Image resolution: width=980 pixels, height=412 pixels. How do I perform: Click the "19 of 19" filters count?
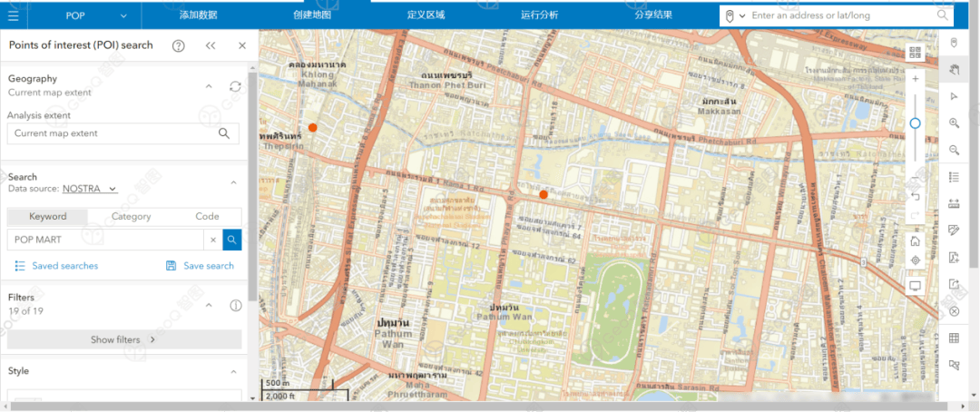25,310
